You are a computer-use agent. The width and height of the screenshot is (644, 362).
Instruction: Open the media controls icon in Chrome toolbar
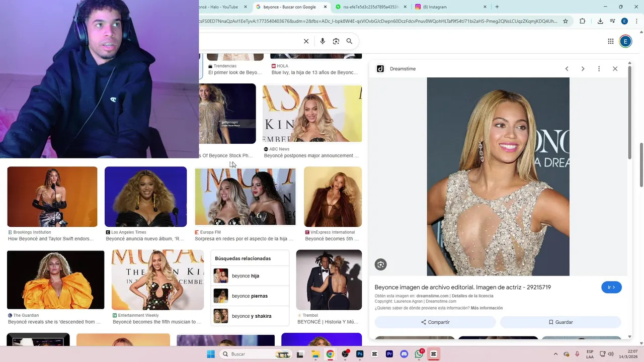click(612, 21)
